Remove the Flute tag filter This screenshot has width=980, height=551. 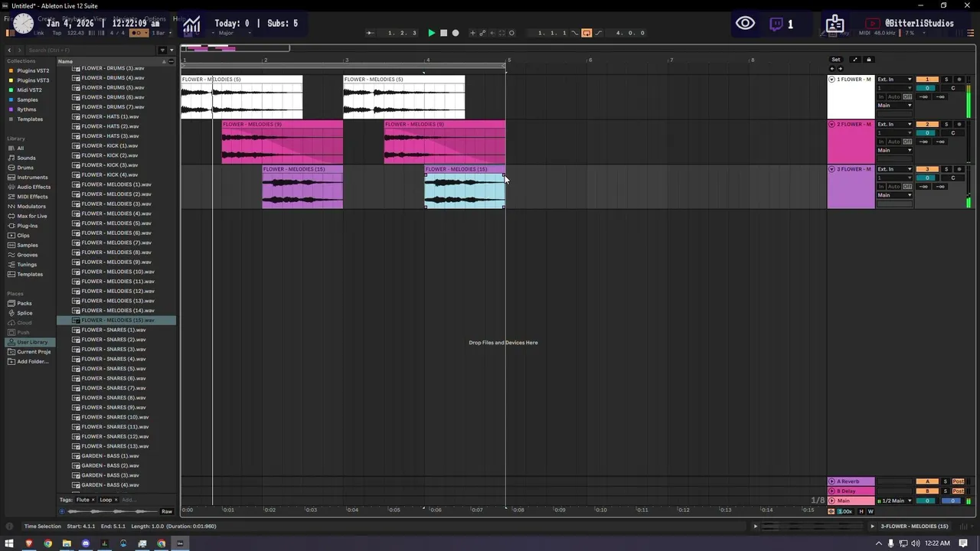(93, 500)
